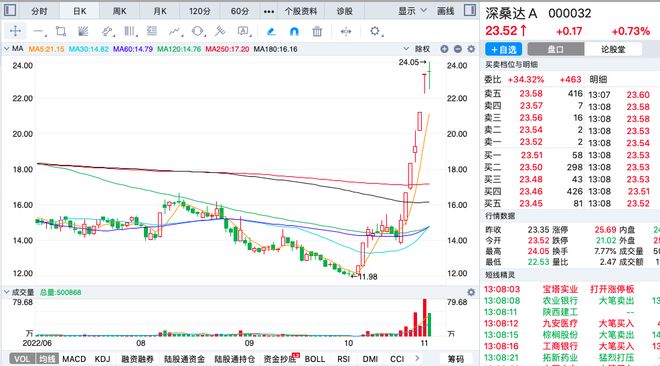Select the MACD indicator
The width and height of the screenshot is (660, 366).
[x=74, y=359]
